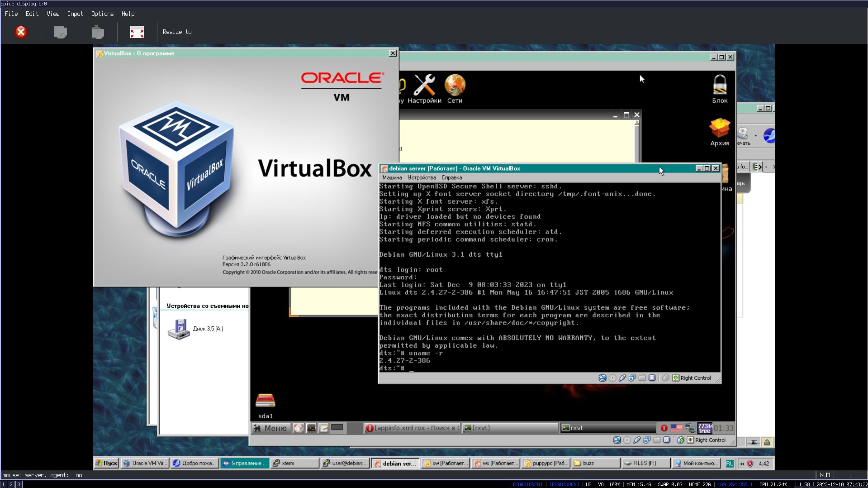Switch to 'sw [Работает' taskbar button
Viewport: 868px width, 488px height.
445,464
